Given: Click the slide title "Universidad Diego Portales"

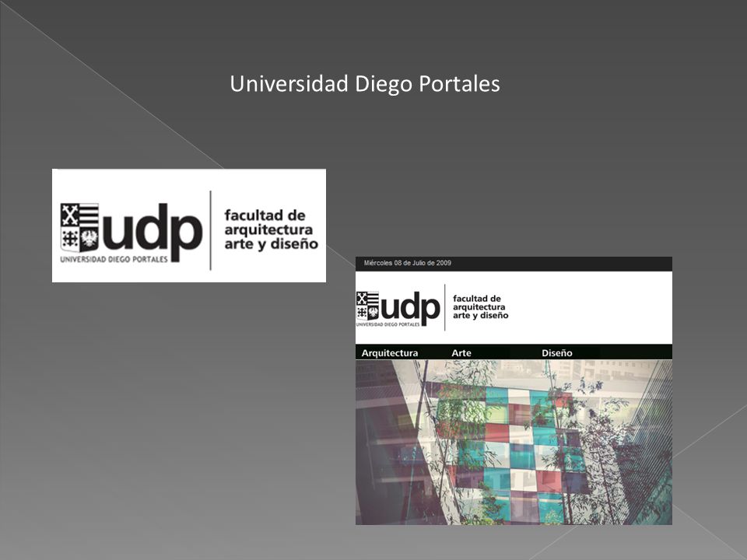Looking at the screenshot, I should tap(364, 84).
